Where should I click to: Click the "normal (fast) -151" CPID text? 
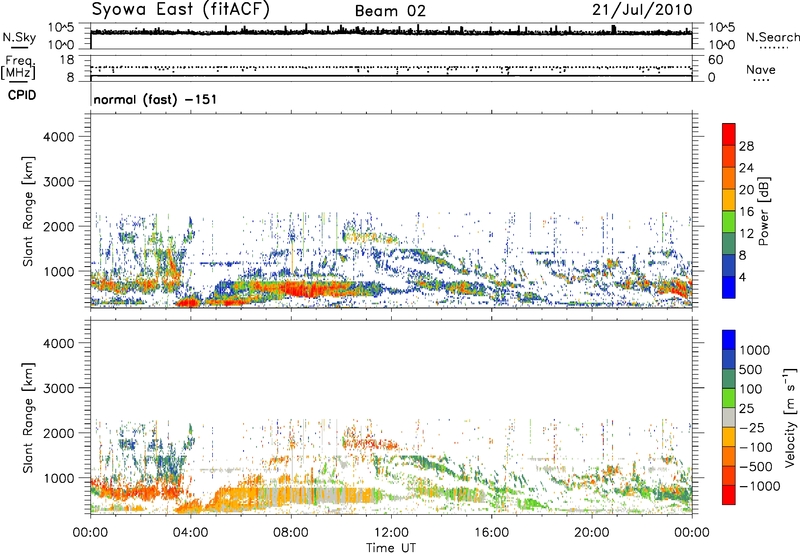click(x=155, y=99)
